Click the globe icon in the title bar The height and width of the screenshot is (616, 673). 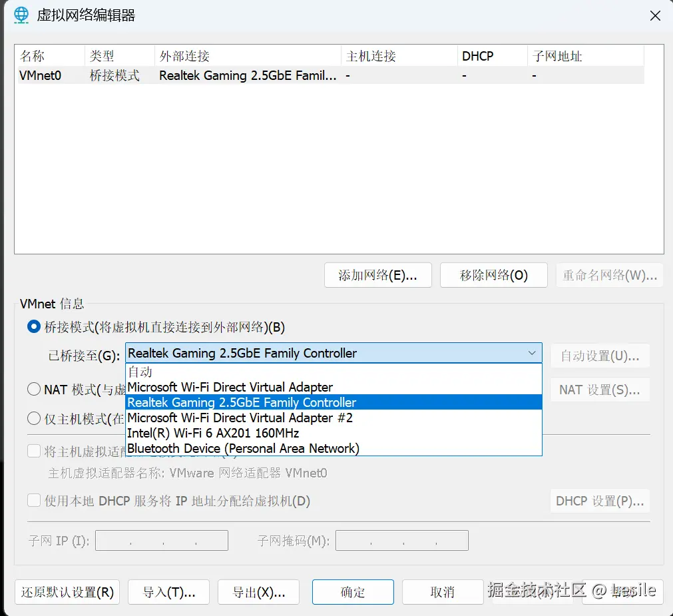21,15
